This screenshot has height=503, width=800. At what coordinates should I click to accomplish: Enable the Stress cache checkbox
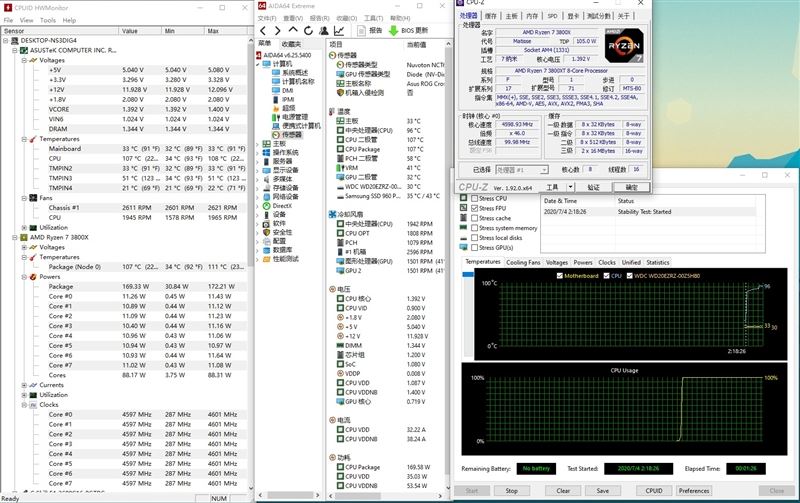coord(474,218)
